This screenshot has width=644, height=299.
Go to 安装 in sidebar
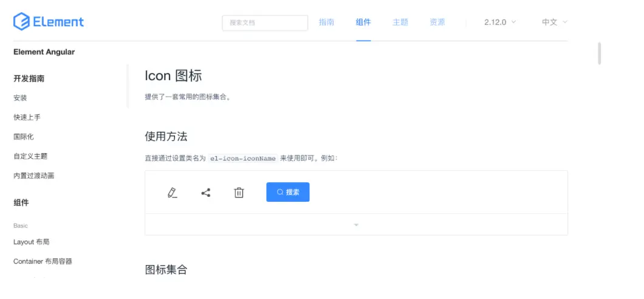(20, 98)
